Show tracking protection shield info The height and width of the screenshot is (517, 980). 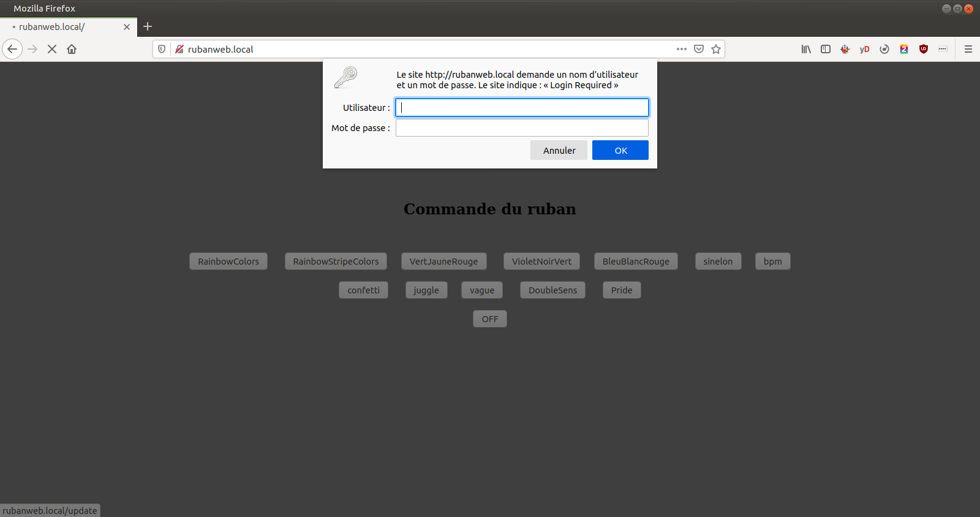click(x=162, y=49)
